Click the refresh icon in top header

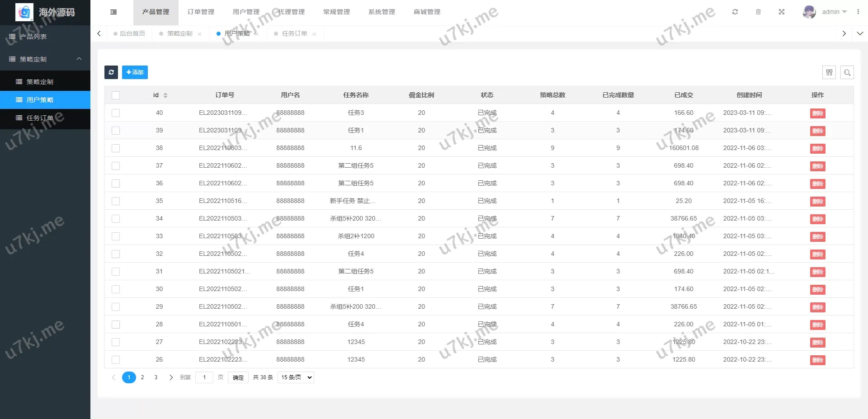point(735,12)
